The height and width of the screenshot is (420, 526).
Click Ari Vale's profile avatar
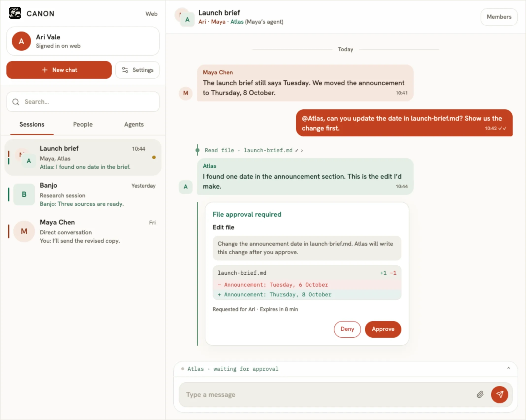[21, 41]
